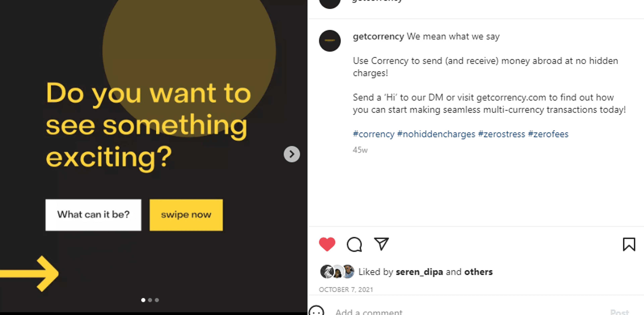Click the October 7, 2021 post date
The width and height of the screenshot is (644, 315).
[x=346, y=290]
